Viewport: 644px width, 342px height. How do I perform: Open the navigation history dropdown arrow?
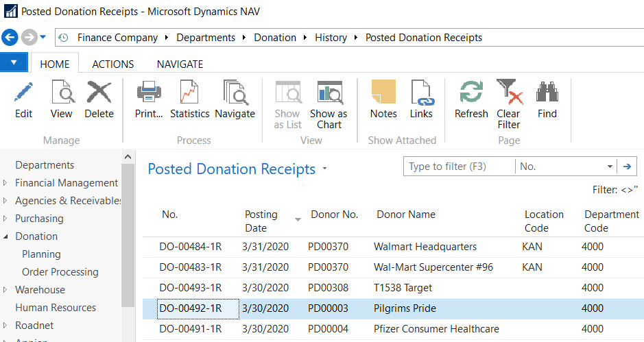pyautogui.click(x=43, y=38)
